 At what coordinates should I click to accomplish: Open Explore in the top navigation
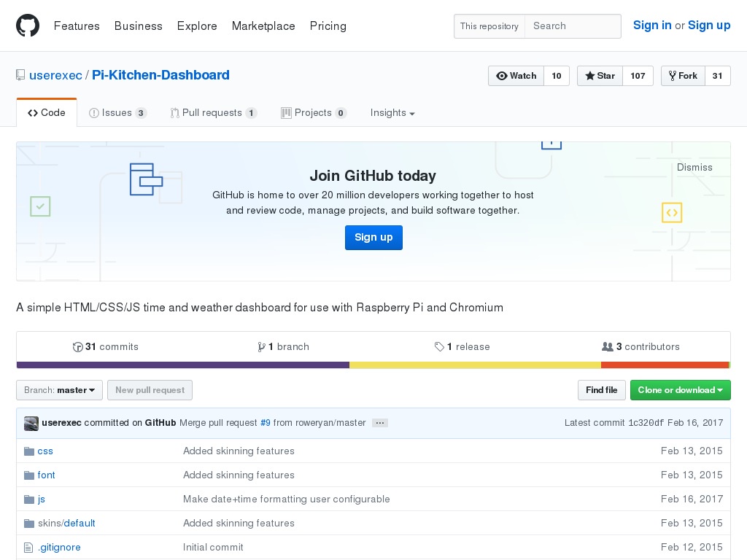click(197, 26)
